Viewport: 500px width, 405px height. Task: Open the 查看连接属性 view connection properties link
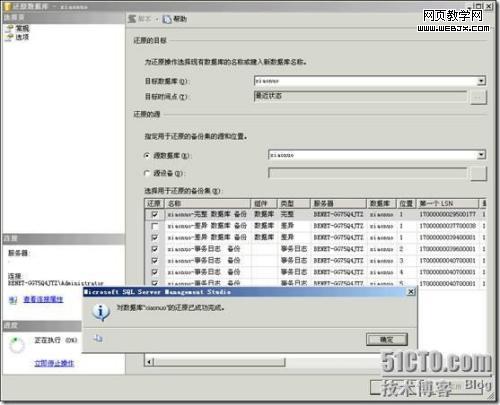point(43,299)
